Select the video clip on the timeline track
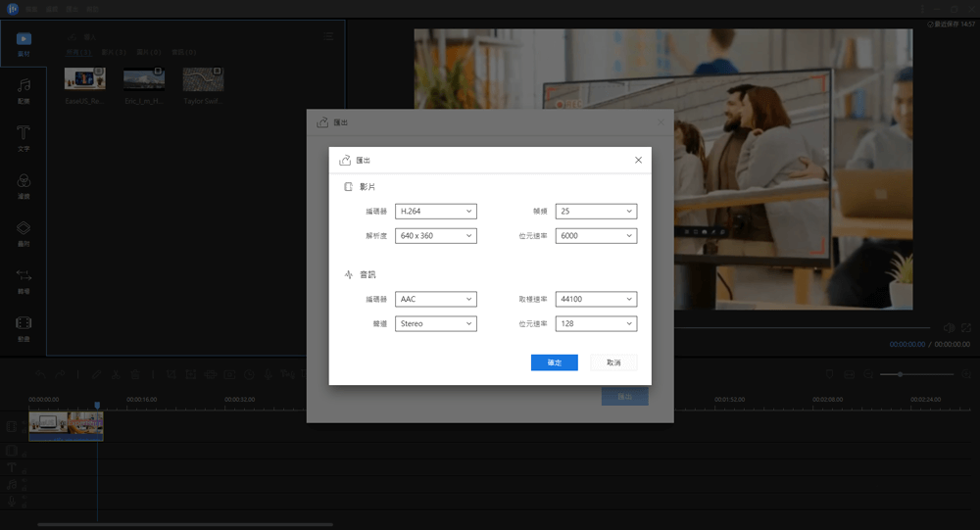 (x=66, y=426)
